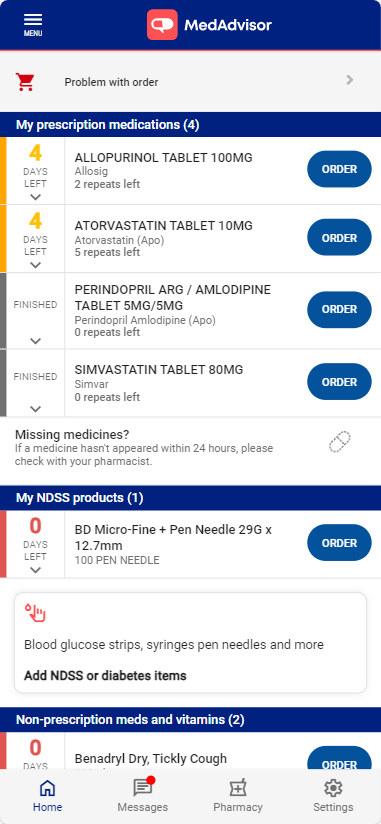Tap the red blood glucose finger icon

coord(35,613)
